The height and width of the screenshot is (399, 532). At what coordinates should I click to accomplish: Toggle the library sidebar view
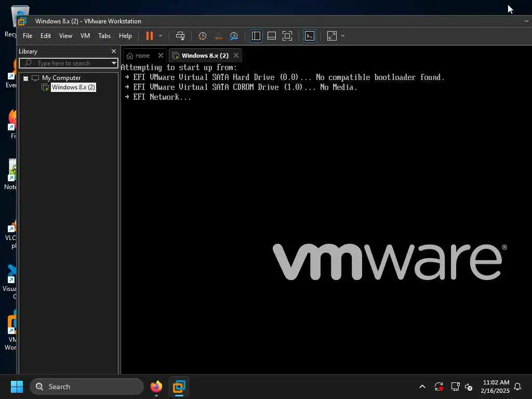tap(256, 36)
